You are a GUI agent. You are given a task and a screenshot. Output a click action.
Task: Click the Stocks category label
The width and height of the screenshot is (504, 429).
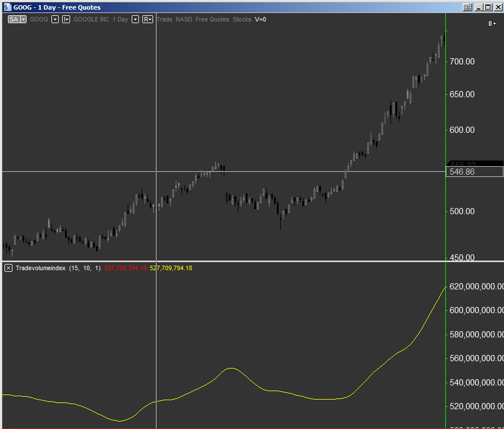point(242,19)
